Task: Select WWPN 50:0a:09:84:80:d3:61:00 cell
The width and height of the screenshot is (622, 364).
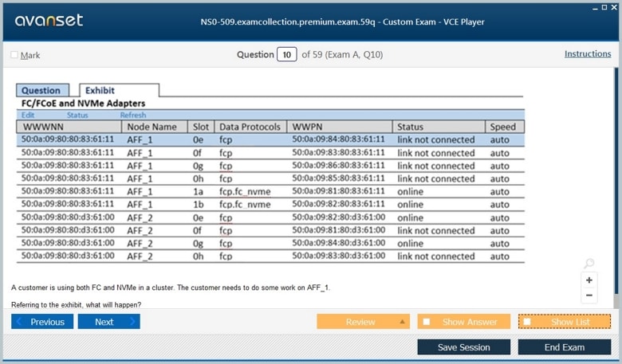Action: point(338,243)
